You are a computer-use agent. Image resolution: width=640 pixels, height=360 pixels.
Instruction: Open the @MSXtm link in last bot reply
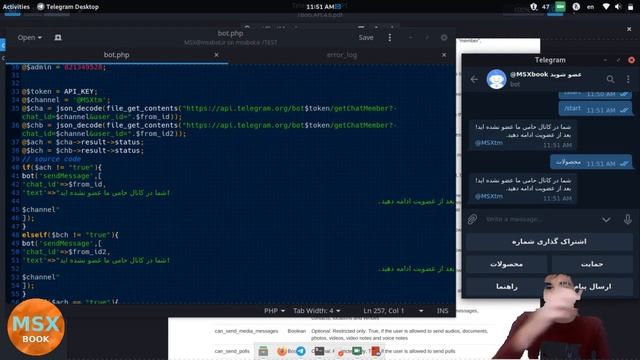[489, 196]
